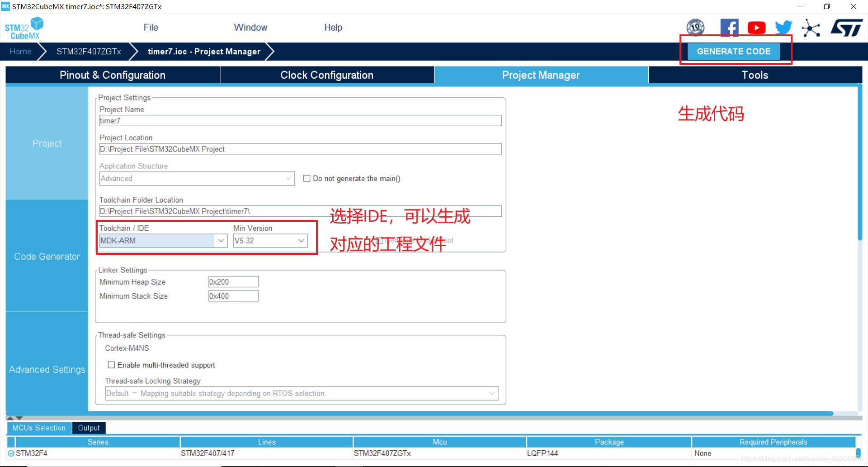Click the Minimum Stack Size field
Viewport: 868px width, 467px height.
pyautogui.click(x=233, y=296)
